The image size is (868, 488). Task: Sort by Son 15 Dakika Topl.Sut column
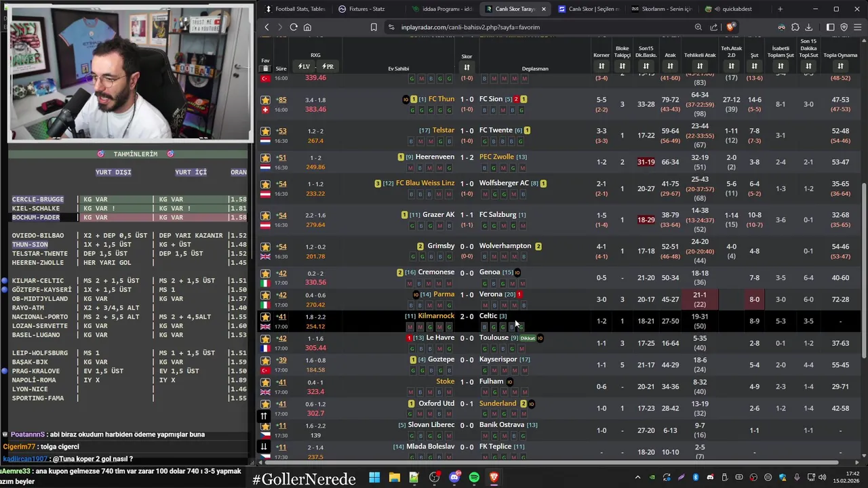(x=808, y=66)
